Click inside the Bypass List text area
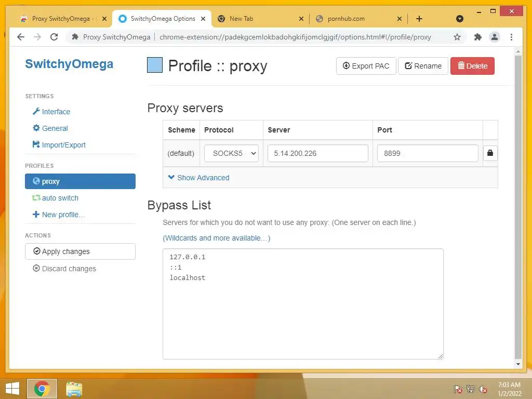The height and width of the screenshot is (399, 532). point(303,303)
